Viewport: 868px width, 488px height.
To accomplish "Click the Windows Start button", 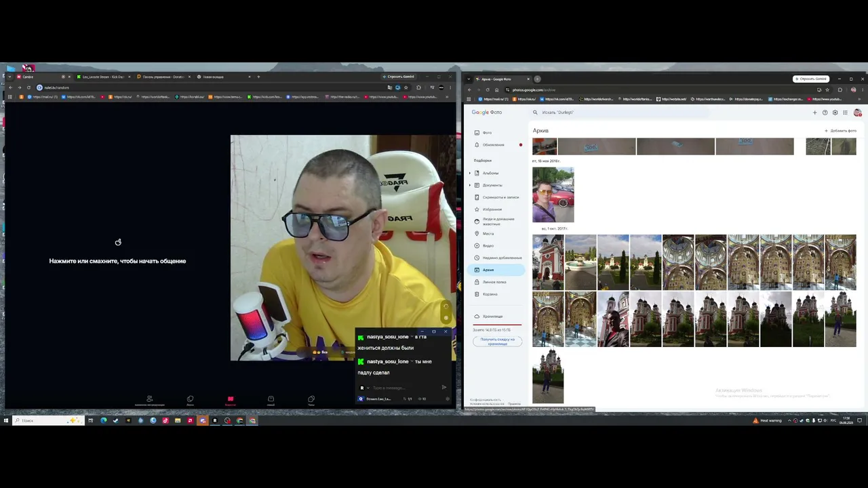I will pyautogui.click(x=6, y=421).
